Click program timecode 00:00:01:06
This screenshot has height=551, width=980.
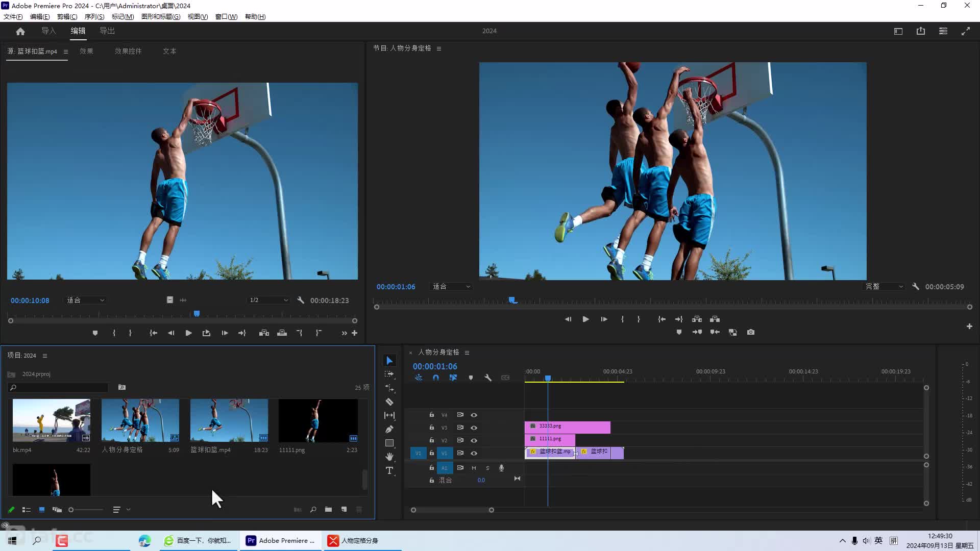[x=396, y=287]
